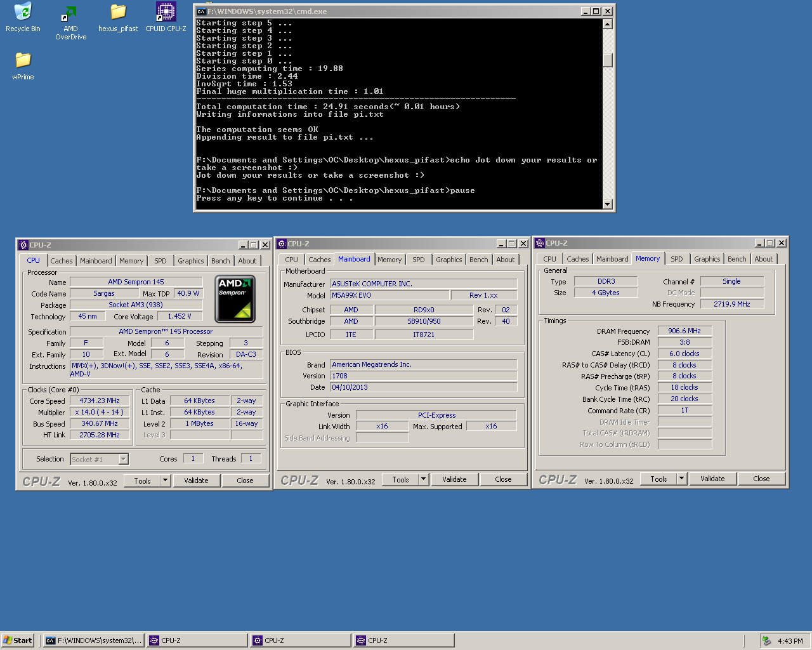
Task: Expand Tools dropdown arrow in middle CPU-Z
Action: 424,479
